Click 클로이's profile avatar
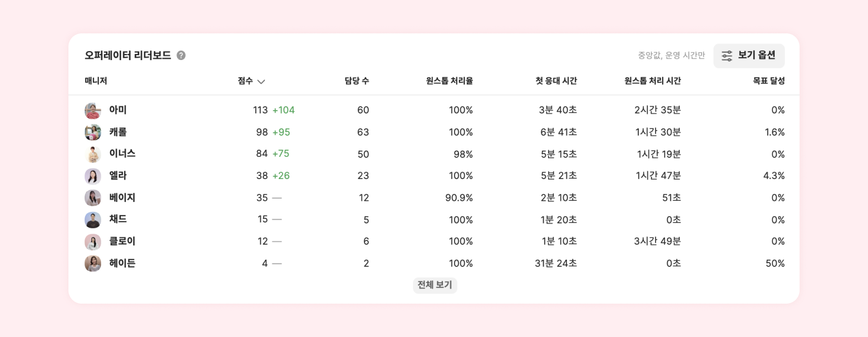This screenshot has width=868, height=337. (93, 242)
